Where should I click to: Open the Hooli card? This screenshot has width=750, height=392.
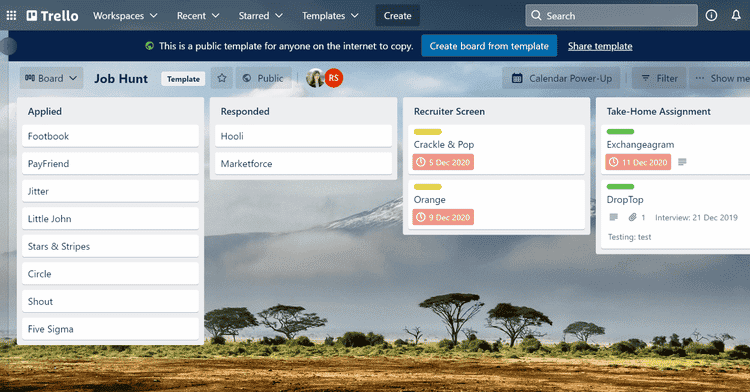click(303, 136)
